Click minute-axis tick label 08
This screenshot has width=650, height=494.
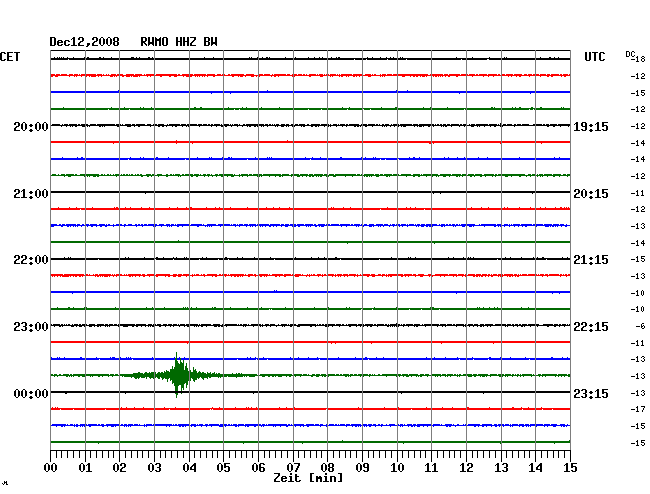pyautogui.click(x=327, y=468)
